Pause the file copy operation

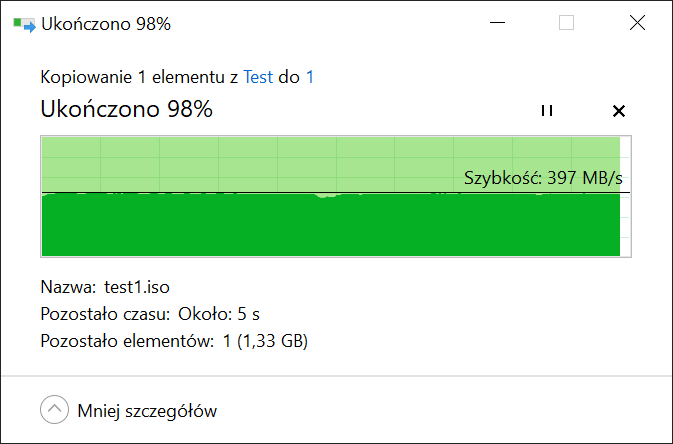[547, 111]
